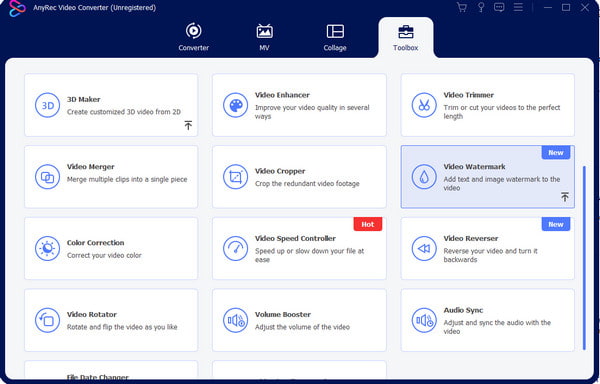Open the File Date Changer card
Screen dimensions: 600x384
coord(111,370)
